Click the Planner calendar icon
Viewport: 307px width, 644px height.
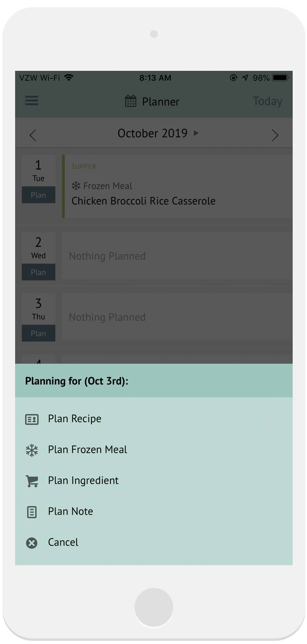click(131, 101)
